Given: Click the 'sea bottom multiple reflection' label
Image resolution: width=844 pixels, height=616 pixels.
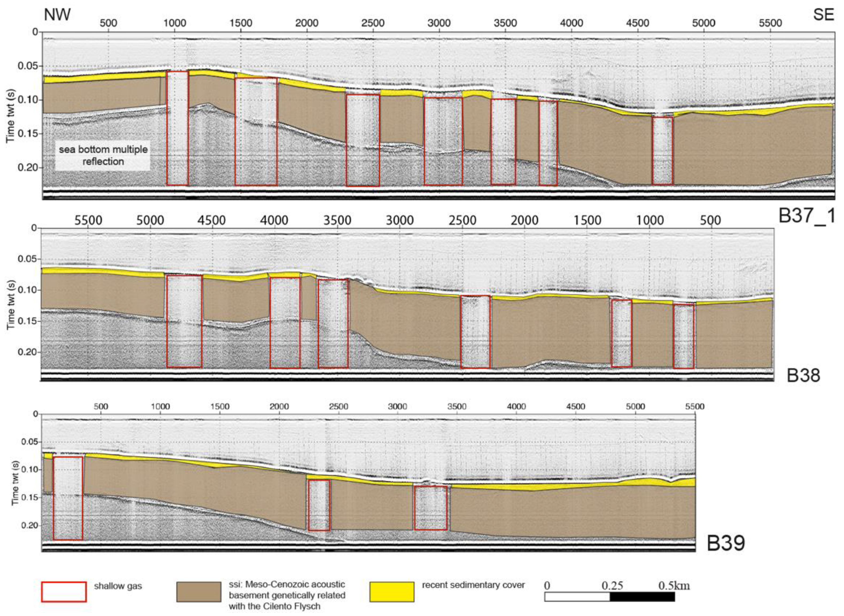Looking at the screenshot, I should pyautogui.click(x=103, y=155).
